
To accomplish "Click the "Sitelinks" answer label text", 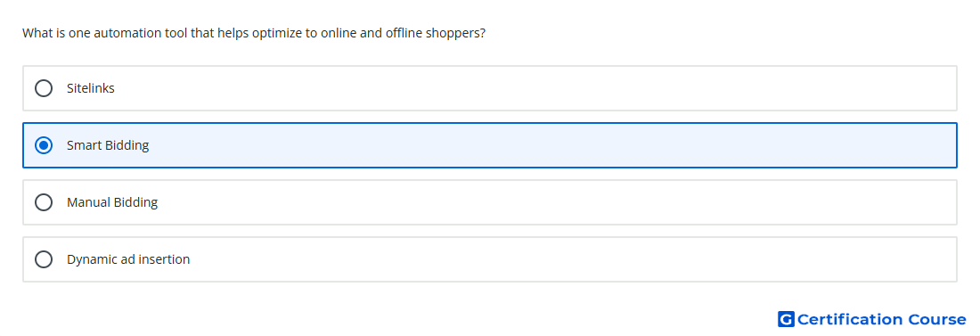I will pyautogui.click(x=91, y=88).
